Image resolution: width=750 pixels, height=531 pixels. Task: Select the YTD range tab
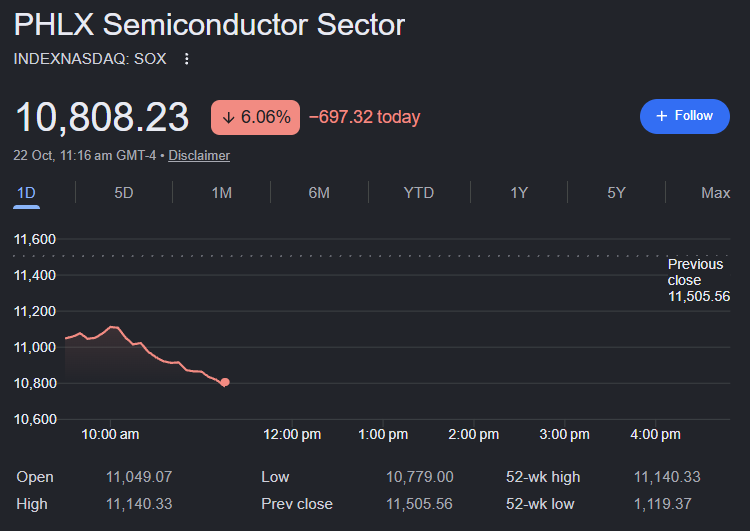click(419, 193)
